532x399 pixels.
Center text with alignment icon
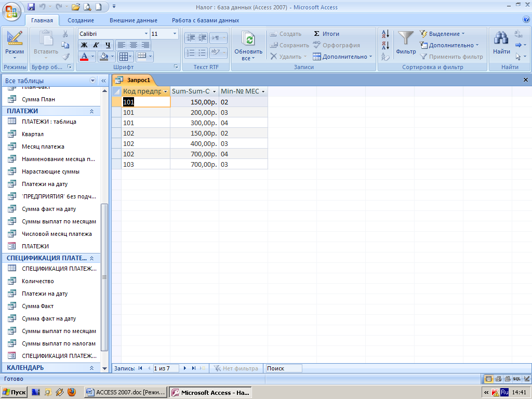(134, 45)
